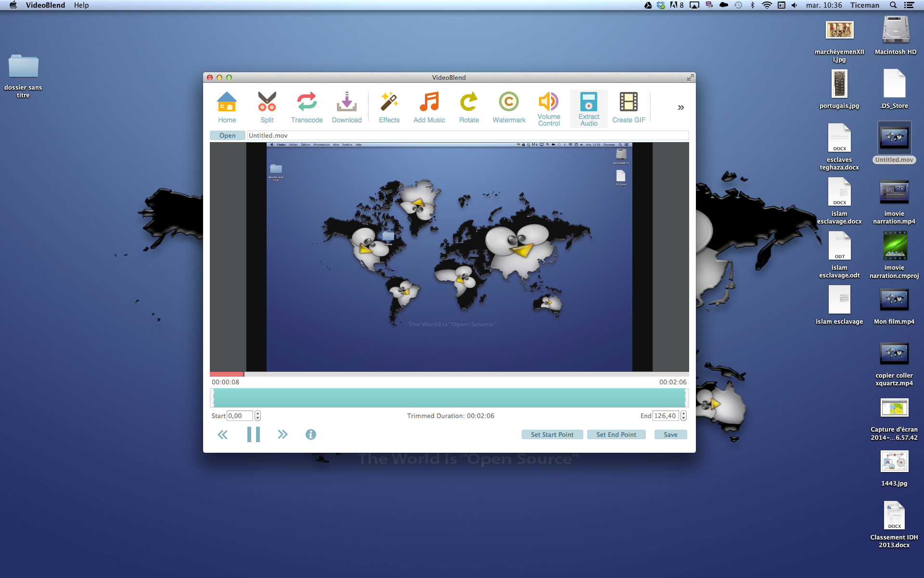This screenshot has height=578, width=924.
Task: Open the Notification Center list icon
Action: 909,5
